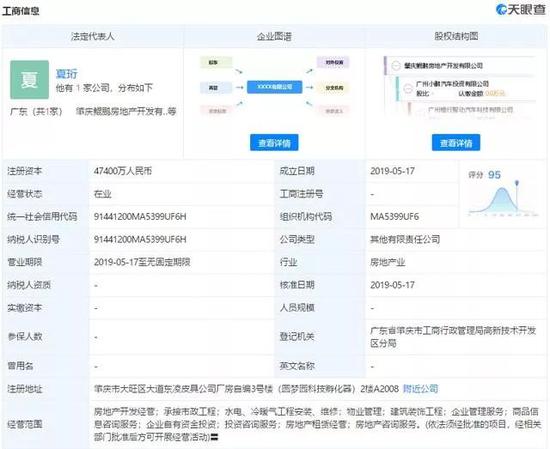Select the 企业图谱 header tab

[x=274, y=36]
